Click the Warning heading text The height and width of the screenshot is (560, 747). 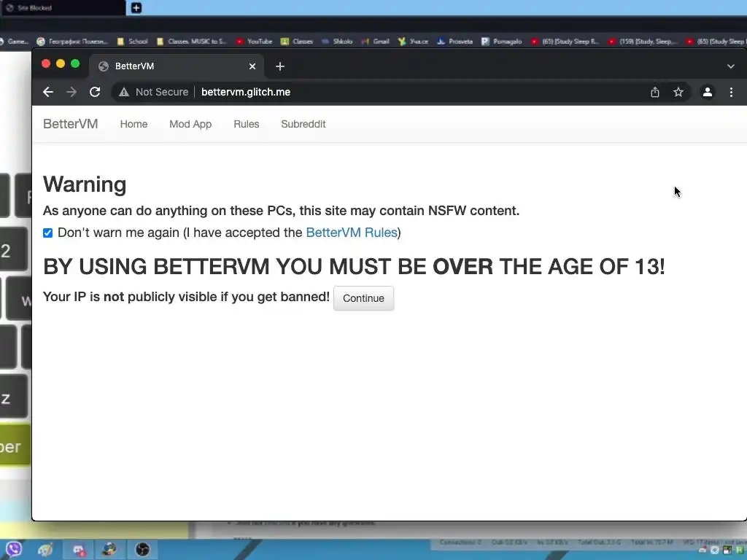(x=85, y=184)
